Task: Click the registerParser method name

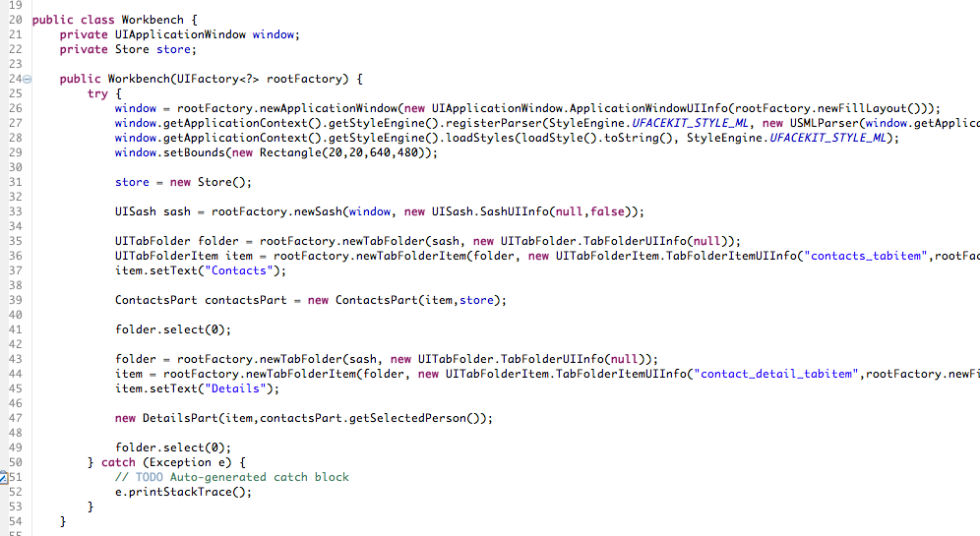Action: tap(491, 124)
